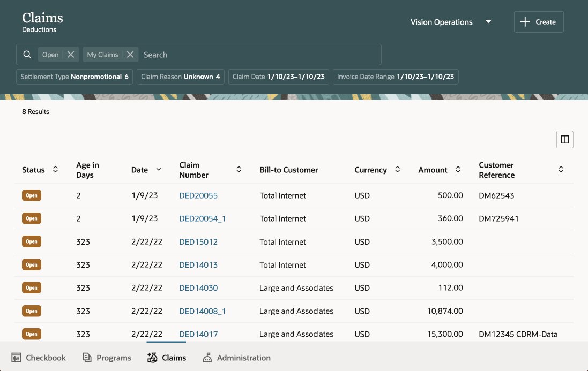Toggle sorting on the Status column

click(56, 169)
